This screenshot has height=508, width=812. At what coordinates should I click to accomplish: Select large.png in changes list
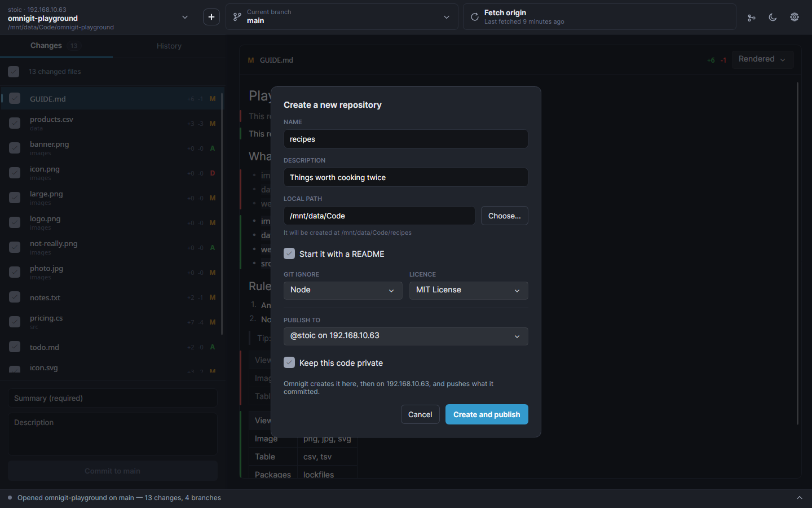[x=113, y=198]
